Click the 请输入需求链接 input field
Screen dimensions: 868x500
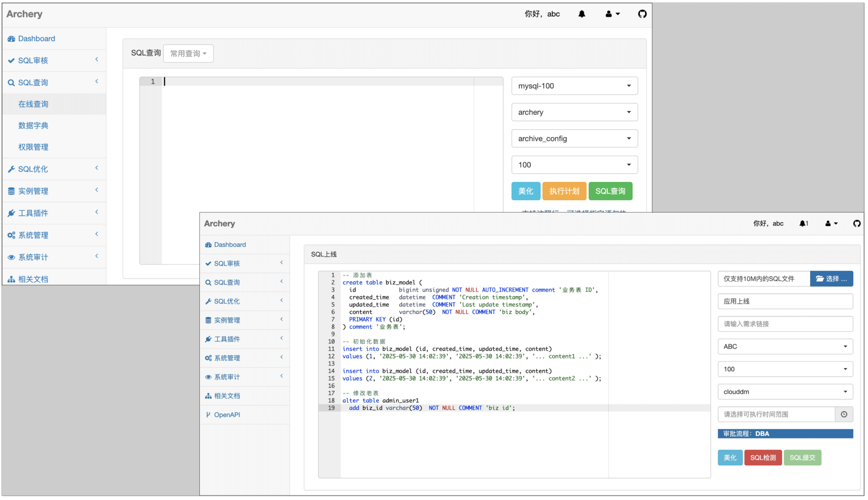pyautogui.click(x=785, y=324)
